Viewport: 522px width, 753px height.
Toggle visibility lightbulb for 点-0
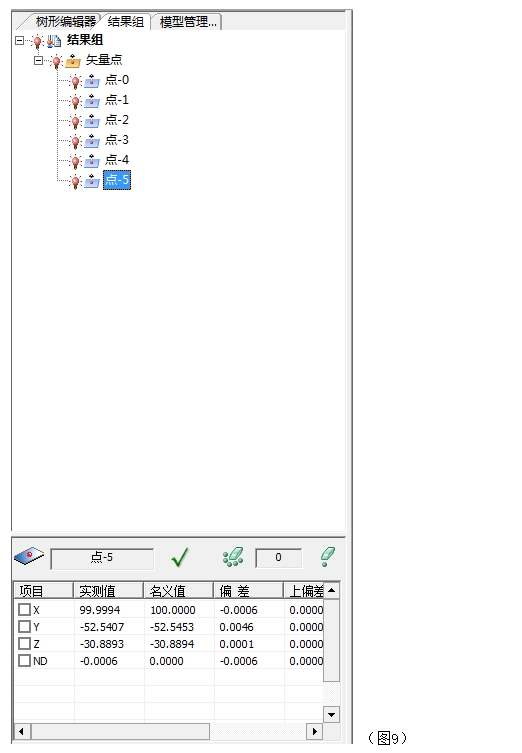tap(75, 82)
